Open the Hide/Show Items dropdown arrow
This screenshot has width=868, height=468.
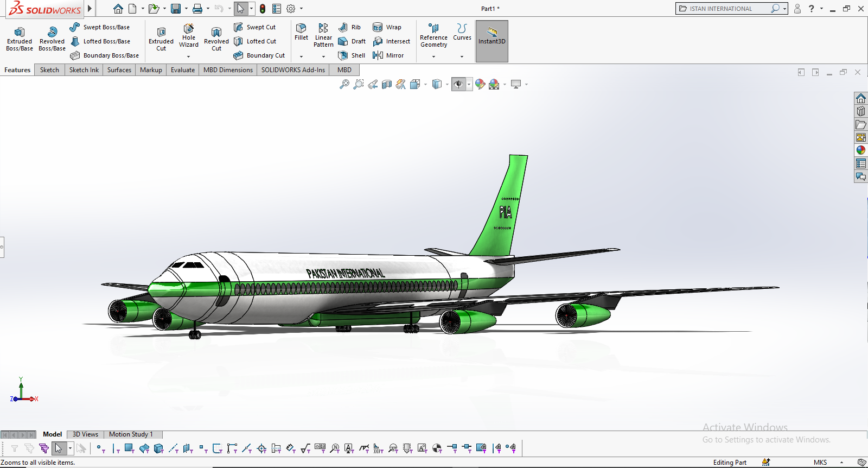(x=469, y=84)
